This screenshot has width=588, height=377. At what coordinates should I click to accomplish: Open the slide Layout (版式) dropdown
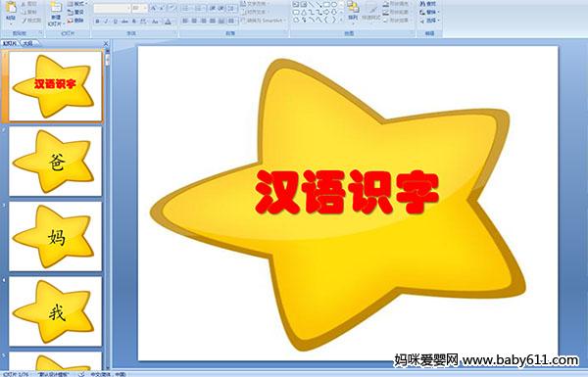click(76, 4)
